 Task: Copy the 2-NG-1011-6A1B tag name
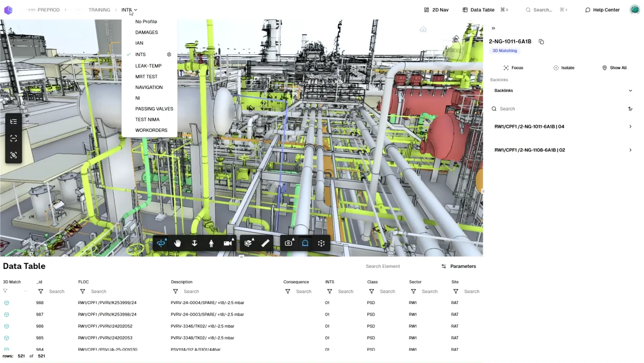pyautogui.click(x=541, y=42)
